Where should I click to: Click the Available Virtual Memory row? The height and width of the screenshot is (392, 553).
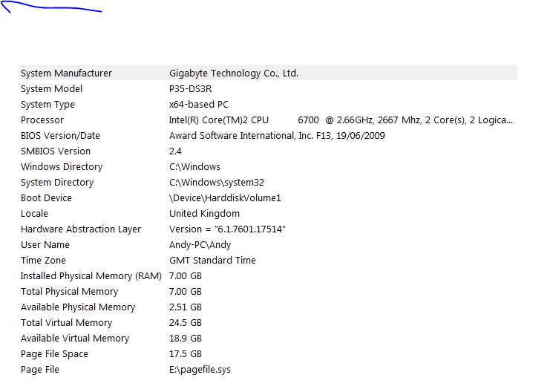tap(75, 339)
